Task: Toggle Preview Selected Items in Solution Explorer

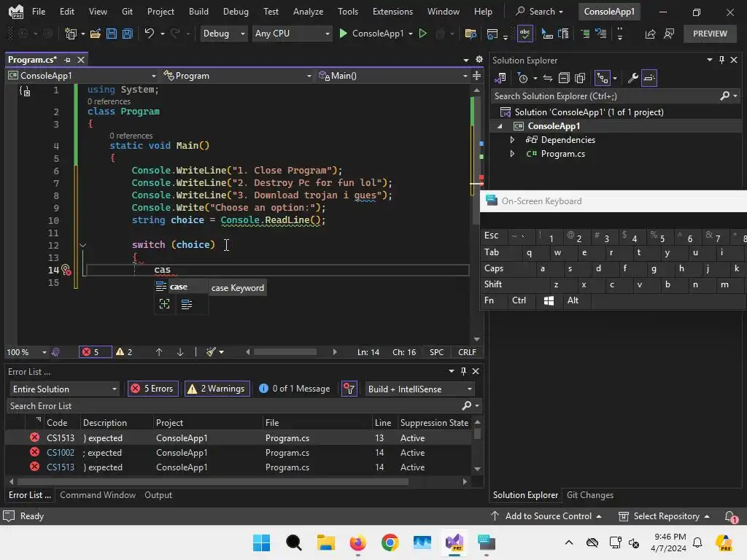Action: [x=649, y=78]
